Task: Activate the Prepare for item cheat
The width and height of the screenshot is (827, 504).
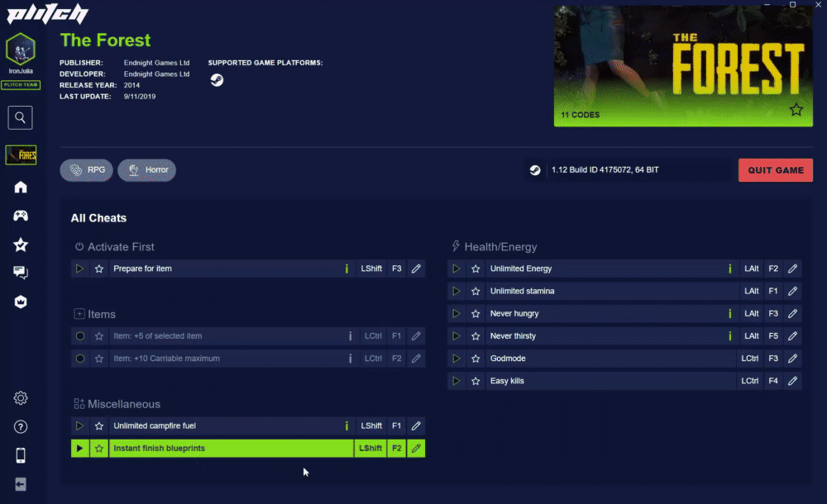Action: coord(79,269)
